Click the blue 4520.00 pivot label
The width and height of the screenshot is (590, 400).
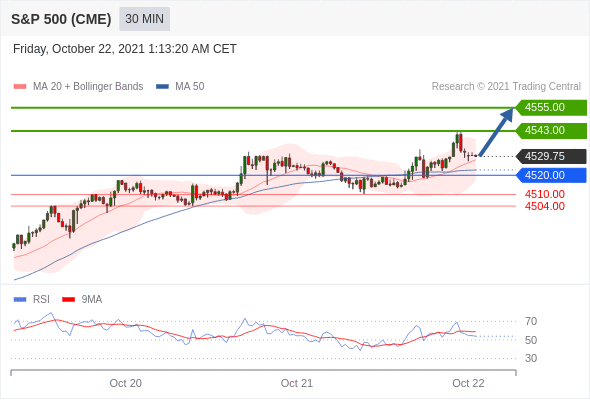tap(551, 175)
